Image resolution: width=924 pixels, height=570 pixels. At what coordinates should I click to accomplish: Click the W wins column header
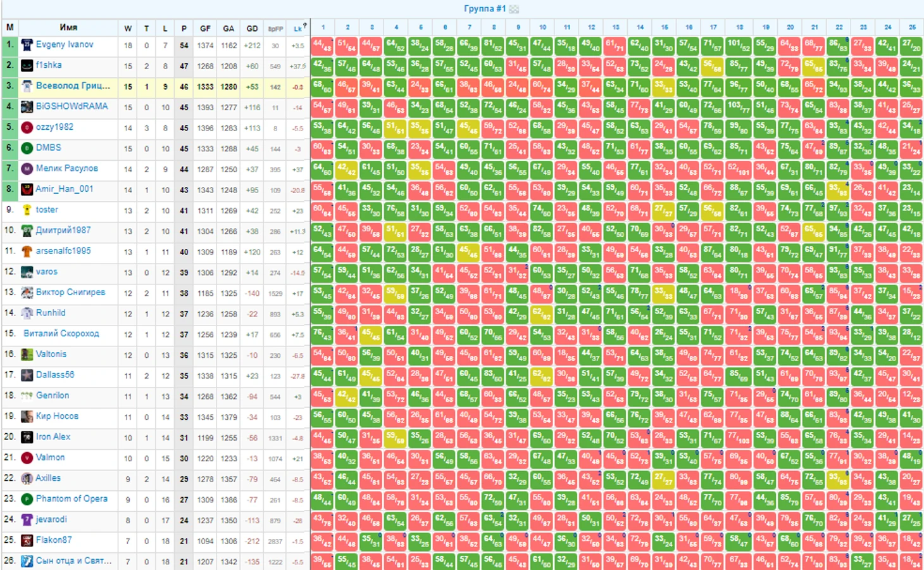128,28
